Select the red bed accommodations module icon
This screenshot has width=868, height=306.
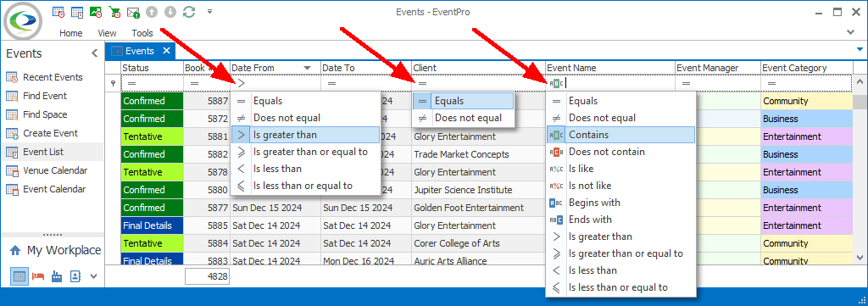tap(37, 276)
